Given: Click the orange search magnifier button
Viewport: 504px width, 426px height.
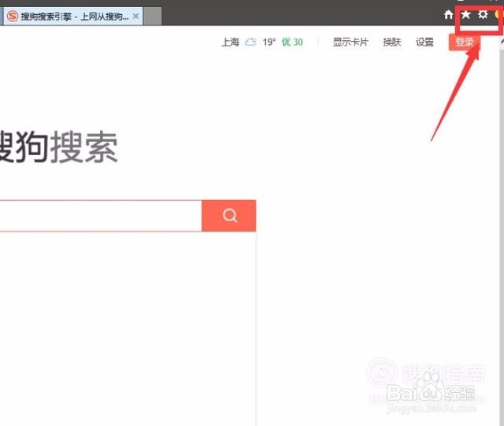Looking at the screenshot, I should coord(229,216).
